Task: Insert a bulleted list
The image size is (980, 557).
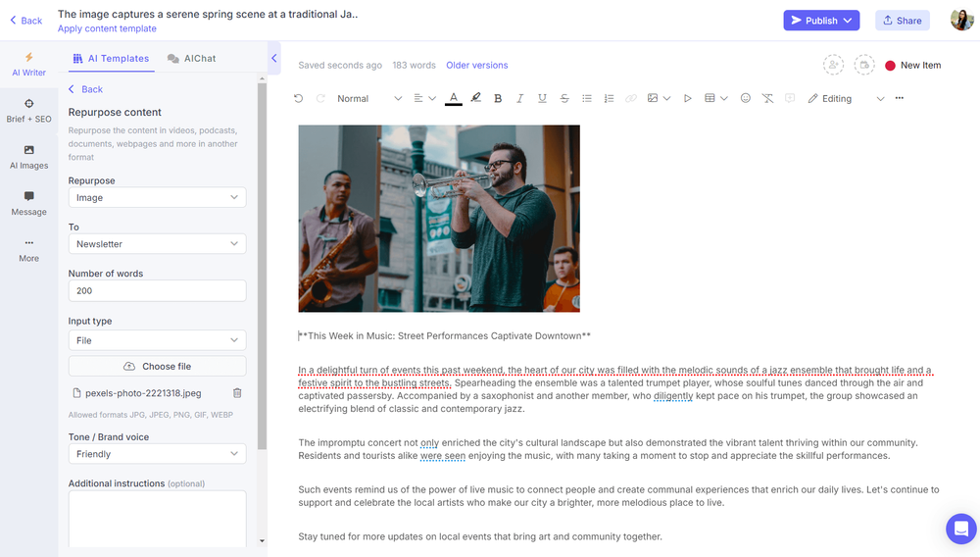Action: pyautogui.click(x=586, y=99)
